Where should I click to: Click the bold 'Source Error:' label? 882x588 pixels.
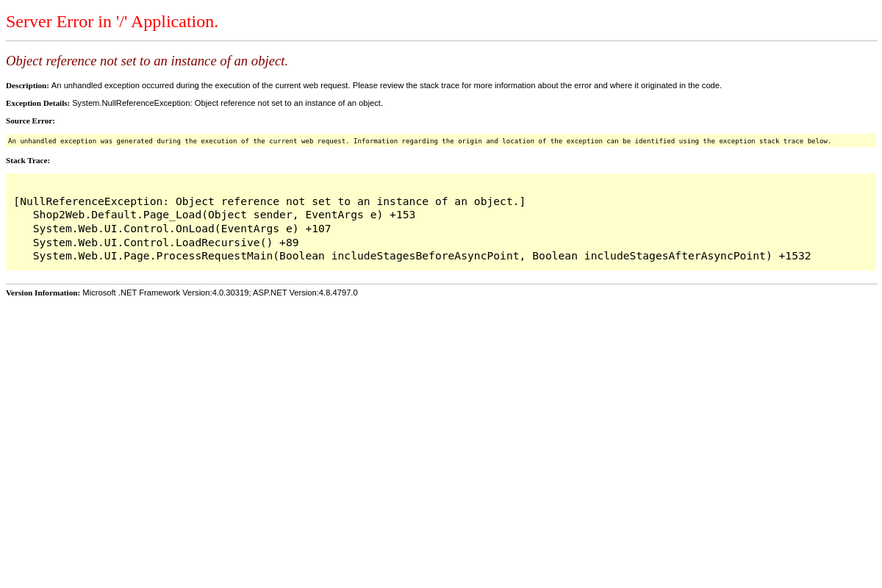pyautogui.click(x=30, y=121)
